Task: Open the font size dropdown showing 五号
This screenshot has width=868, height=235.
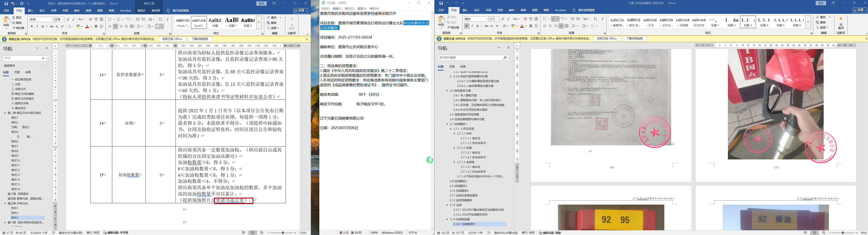Action: tap(63, 20)
